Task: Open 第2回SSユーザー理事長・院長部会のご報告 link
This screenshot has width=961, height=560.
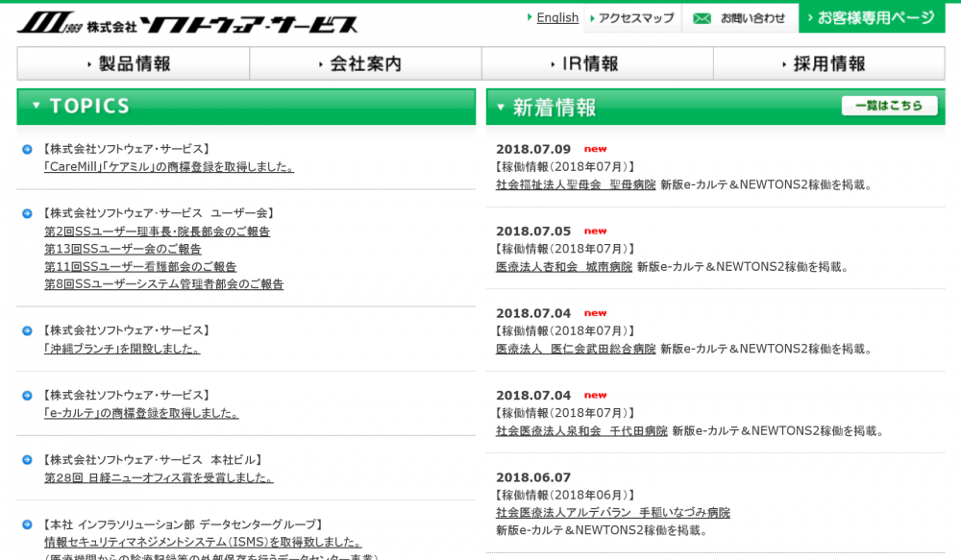Action: tap(157, 231)
